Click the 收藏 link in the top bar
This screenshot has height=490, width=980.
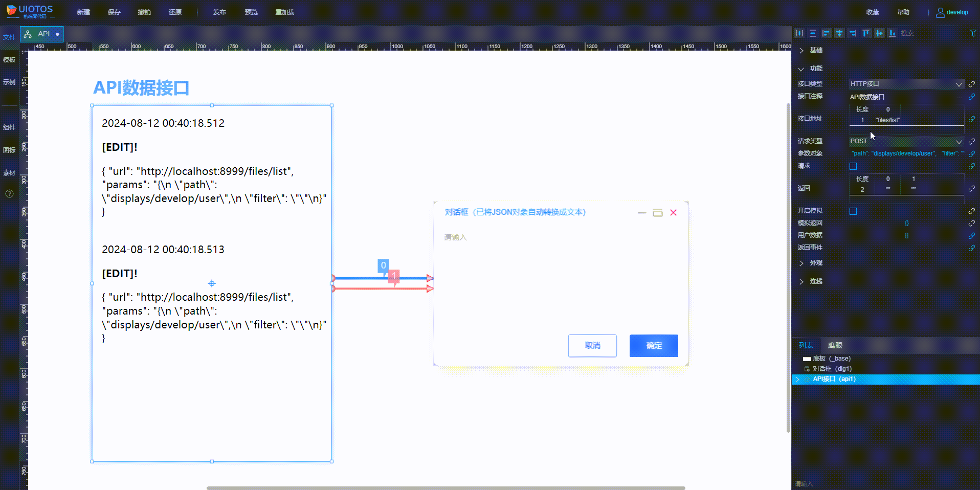tap(873, 12)
